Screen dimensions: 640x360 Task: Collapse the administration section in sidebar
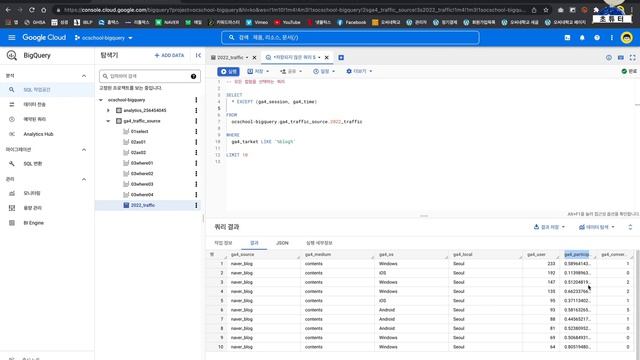[84, 179]
